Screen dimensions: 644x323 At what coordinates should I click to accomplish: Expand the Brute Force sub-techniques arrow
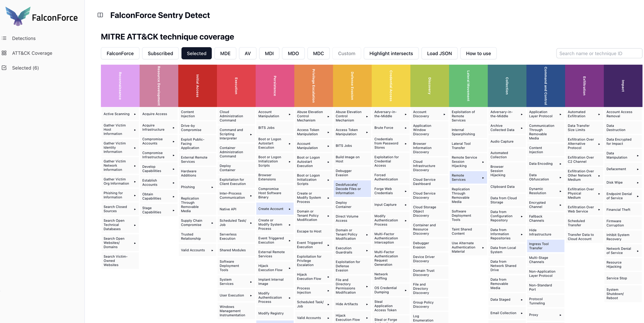coord(406,128)
